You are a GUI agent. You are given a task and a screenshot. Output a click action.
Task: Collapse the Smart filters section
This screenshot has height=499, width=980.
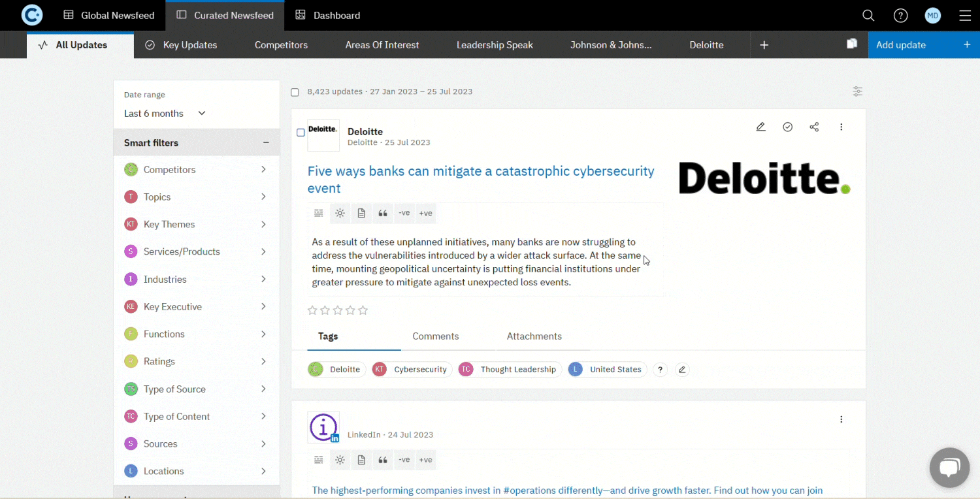[x=266, y=142]
